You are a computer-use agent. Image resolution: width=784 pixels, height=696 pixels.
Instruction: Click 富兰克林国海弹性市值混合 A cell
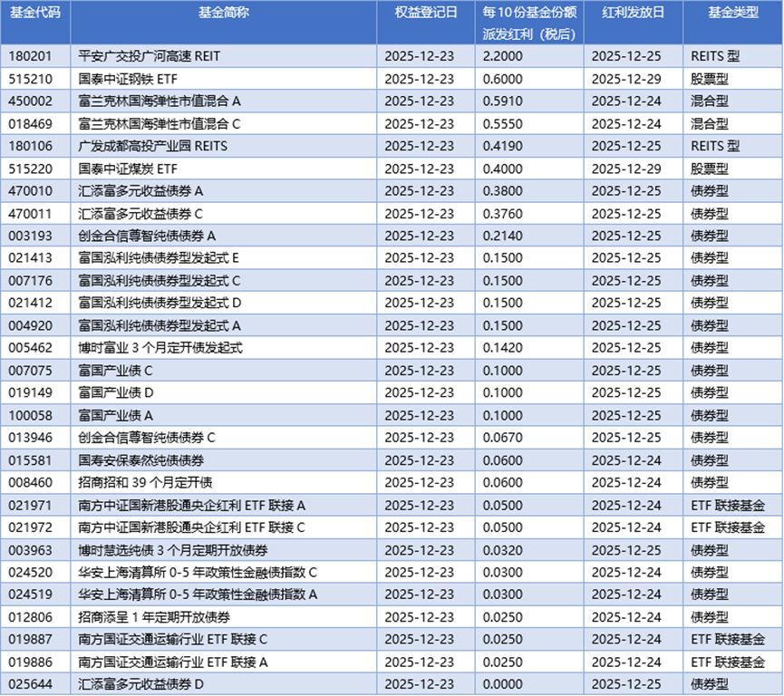pos(160,101)
